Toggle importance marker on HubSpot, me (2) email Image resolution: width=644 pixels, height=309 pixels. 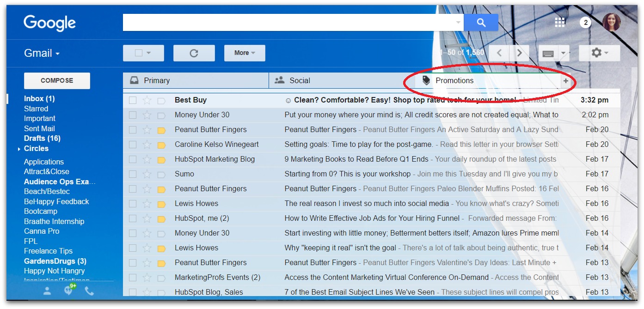coord(161,218)
